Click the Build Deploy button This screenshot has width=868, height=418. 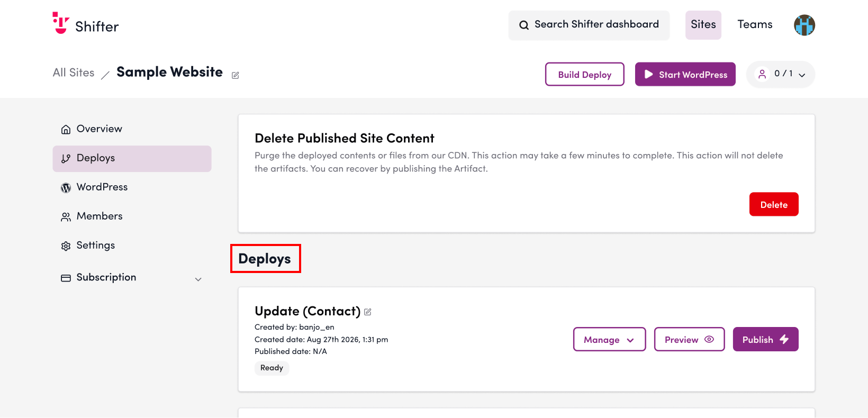click(x=585, y=74)
